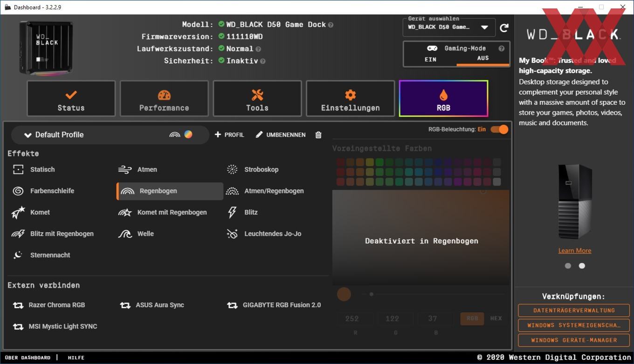Image resolution: width=634 pixels, height=364 pixels.
Task: Show help for Modell info icon
Action: pos(331,25)
